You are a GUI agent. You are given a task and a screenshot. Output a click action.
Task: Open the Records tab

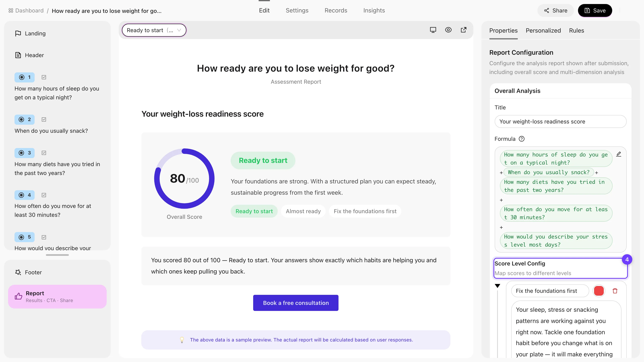(x=336, y=10)
